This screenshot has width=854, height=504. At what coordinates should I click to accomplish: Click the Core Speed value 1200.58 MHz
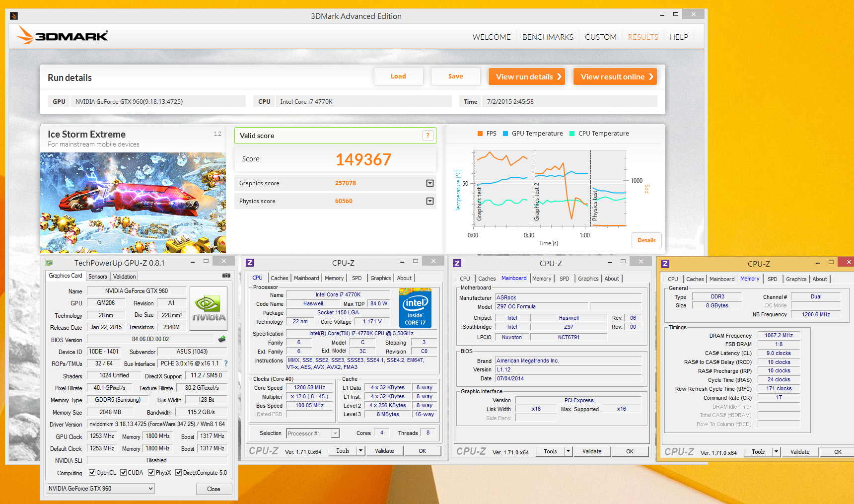[310, 387]
